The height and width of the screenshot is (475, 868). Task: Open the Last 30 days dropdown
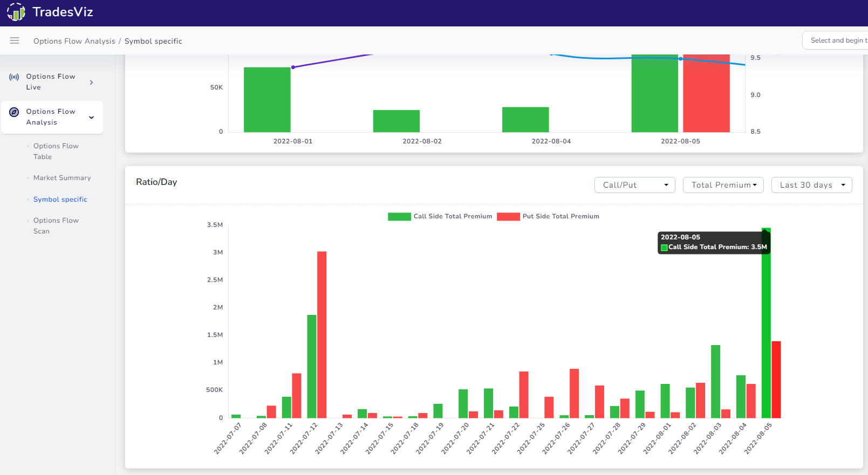[812, 185]
